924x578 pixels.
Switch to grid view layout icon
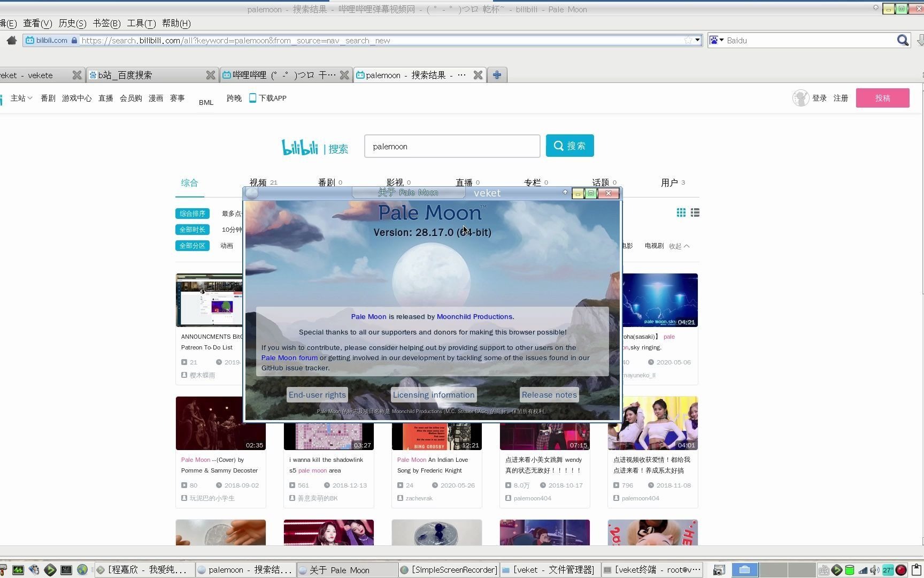681,213
